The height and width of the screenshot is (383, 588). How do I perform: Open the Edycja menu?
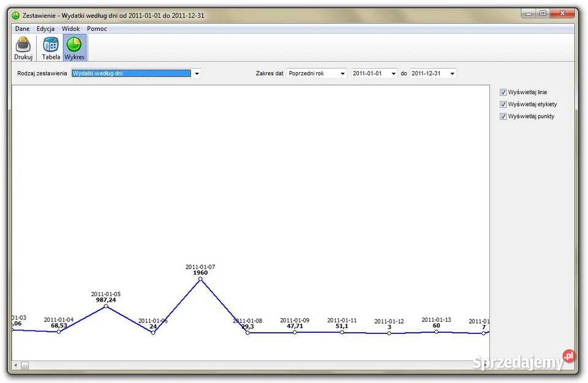[45, 29]
